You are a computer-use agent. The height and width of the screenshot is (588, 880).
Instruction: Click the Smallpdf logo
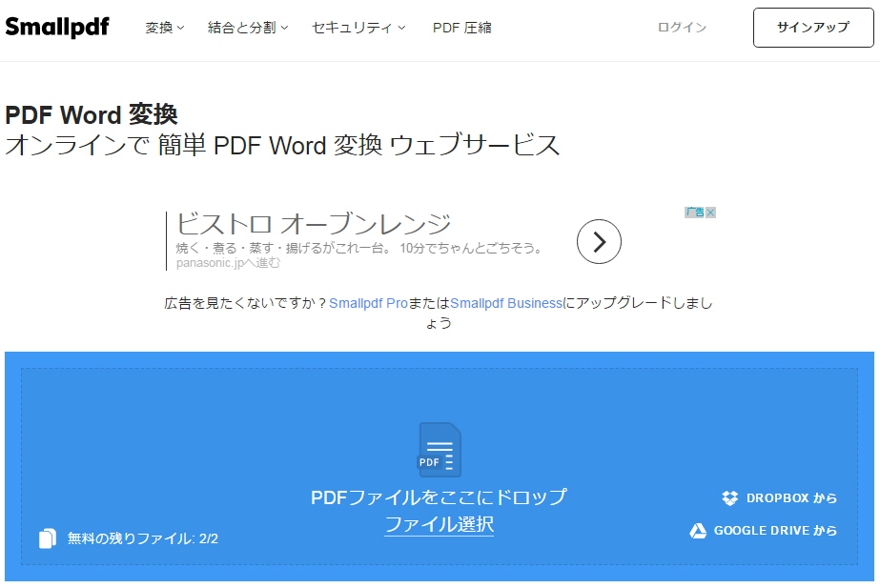pos(57,27)
